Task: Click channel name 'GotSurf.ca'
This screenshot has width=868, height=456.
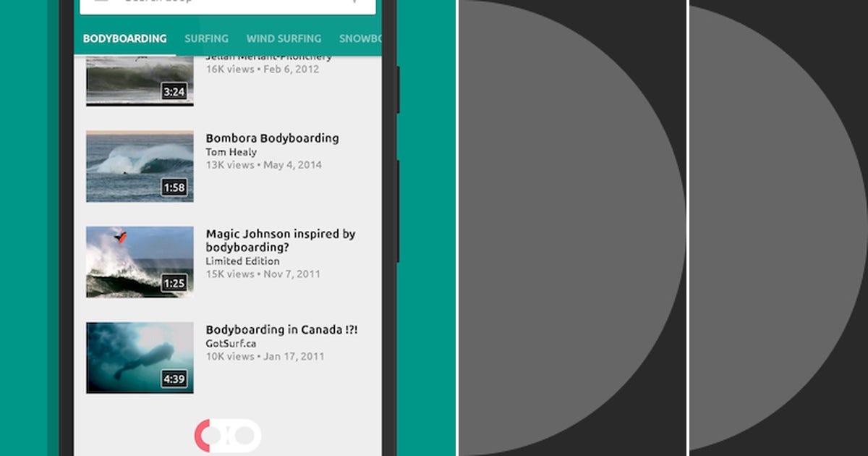Action: [231, 344]
